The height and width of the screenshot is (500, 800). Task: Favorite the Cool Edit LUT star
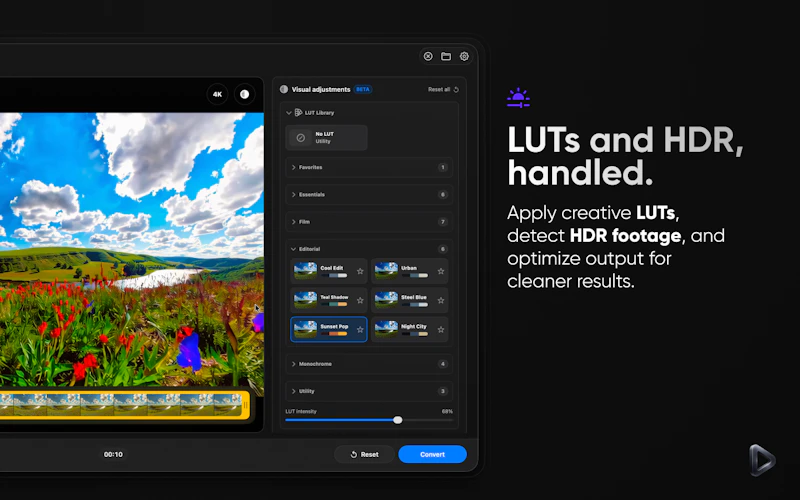click(360, 271)
